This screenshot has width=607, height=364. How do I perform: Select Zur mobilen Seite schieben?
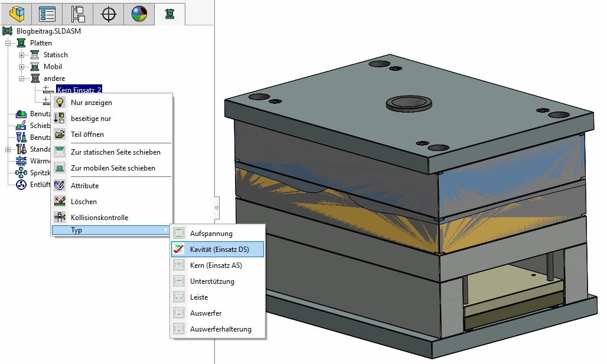[112, 168]
